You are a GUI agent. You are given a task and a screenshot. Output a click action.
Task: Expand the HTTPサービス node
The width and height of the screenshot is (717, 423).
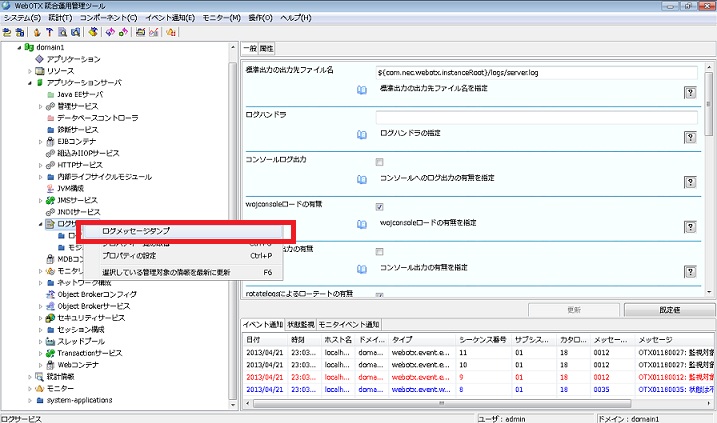[x=41, y=165]
